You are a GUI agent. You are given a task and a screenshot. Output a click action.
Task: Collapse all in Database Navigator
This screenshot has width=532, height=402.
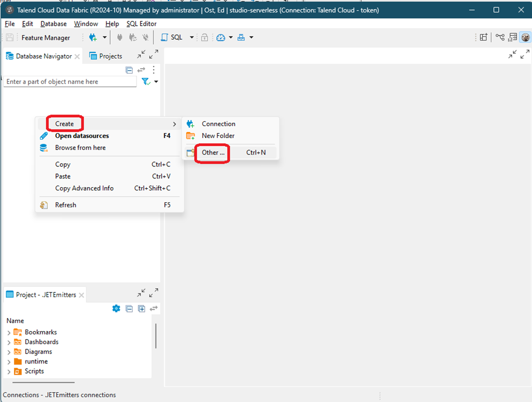point(129,70)
